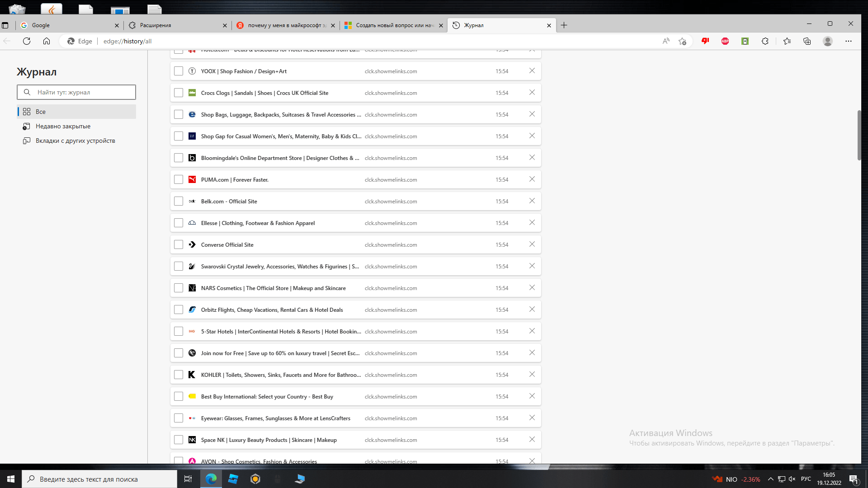This screenshot has width=868, height=488.
Task: Open the network connection tray icon
Action: pos(782,479)
